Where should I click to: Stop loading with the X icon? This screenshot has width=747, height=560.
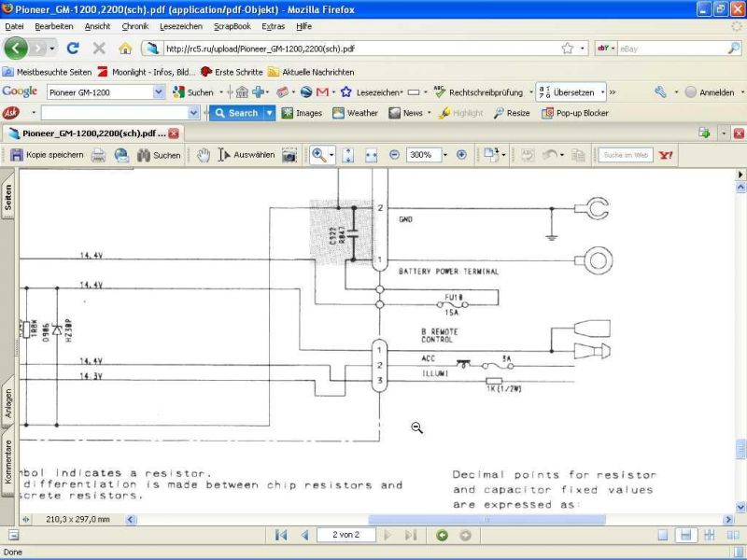tap(99, 49)
